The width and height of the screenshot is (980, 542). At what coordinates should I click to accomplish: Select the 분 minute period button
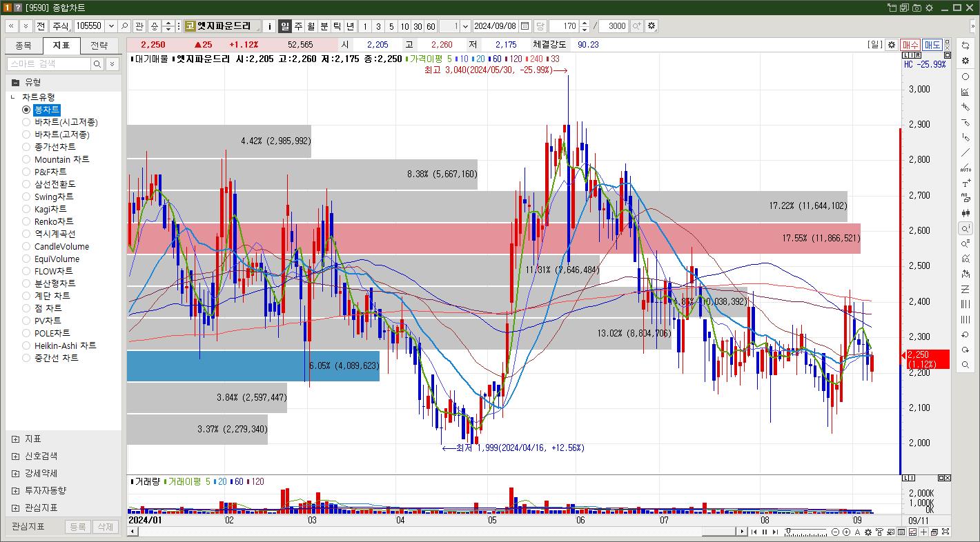point(324,26)
